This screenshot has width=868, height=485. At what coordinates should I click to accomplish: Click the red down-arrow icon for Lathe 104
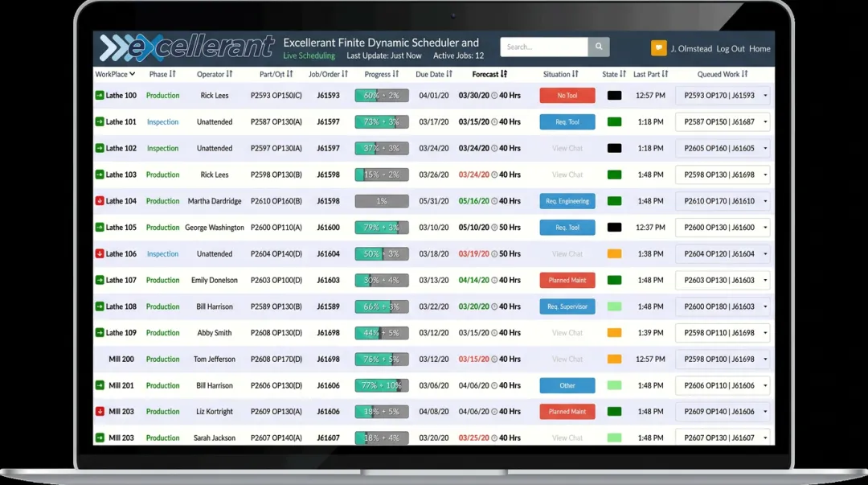tap(100, 200)
